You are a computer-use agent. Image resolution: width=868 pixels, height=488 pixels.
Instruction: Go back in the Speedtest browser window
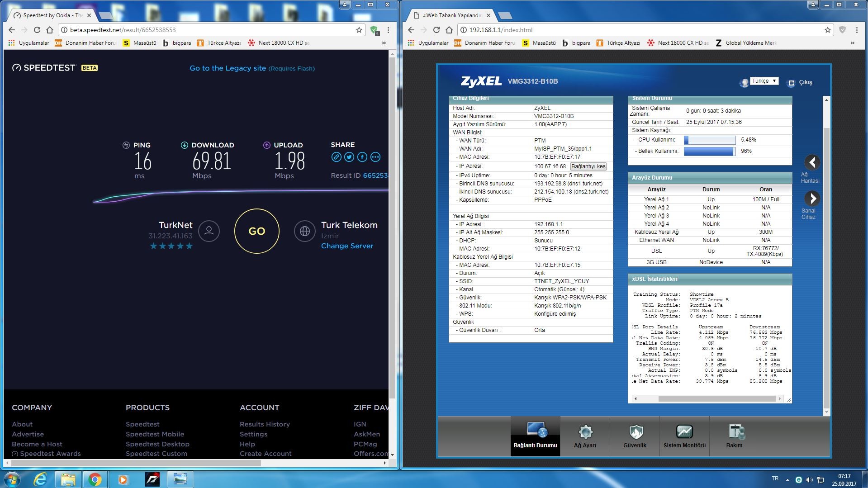tap(12, 30)
